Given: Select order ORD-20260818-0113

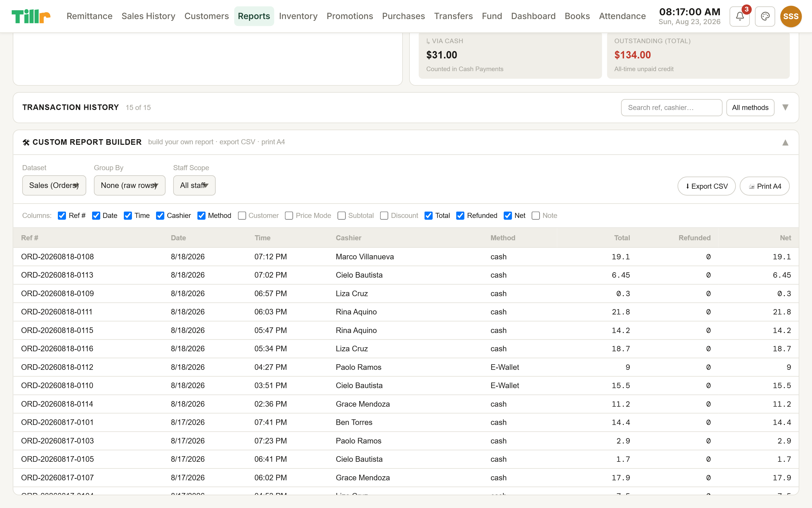Looking at the screenshot, I should pyautogui.click(x=57, y=275).
